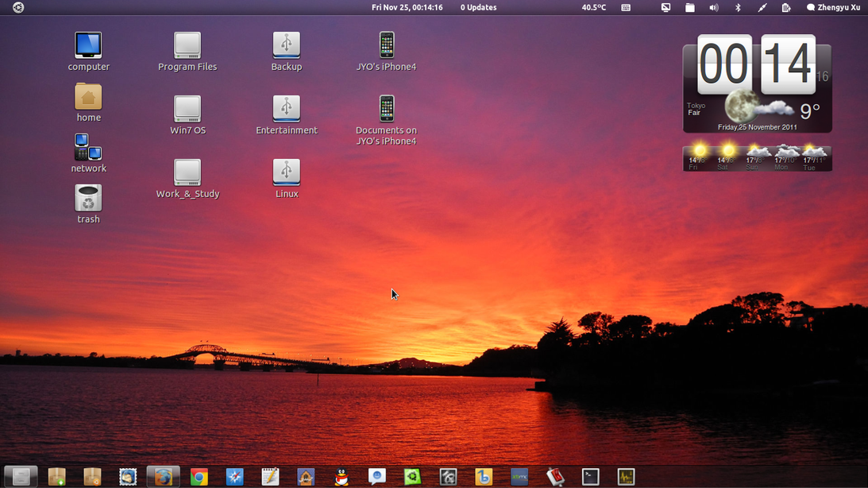Launch XBMC media center from dock

click(519, 477)
